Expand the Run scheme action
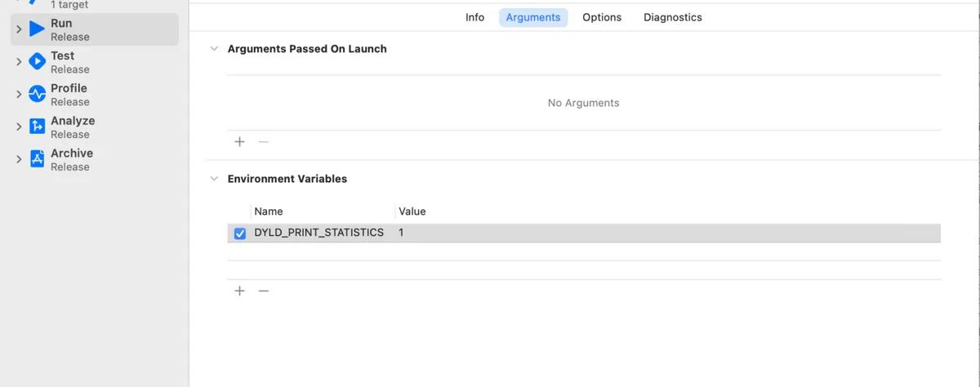Viewport: 980px width, 387px height. coord(19,29)
